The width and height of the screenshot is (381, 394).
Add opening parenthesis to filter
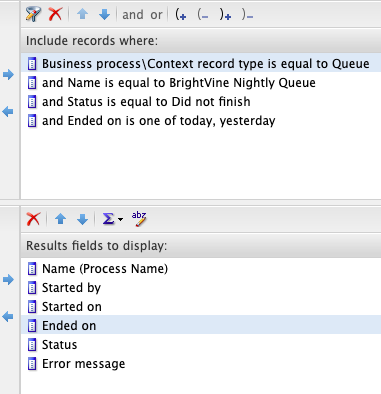coord(181,15)
